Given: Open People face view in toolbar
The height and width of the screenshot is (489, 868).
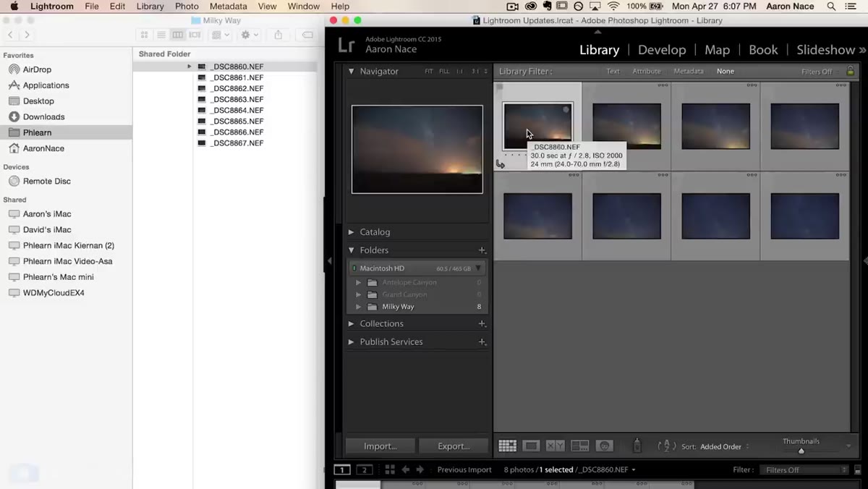Looking at the screenshot, I should coord(605,446).
